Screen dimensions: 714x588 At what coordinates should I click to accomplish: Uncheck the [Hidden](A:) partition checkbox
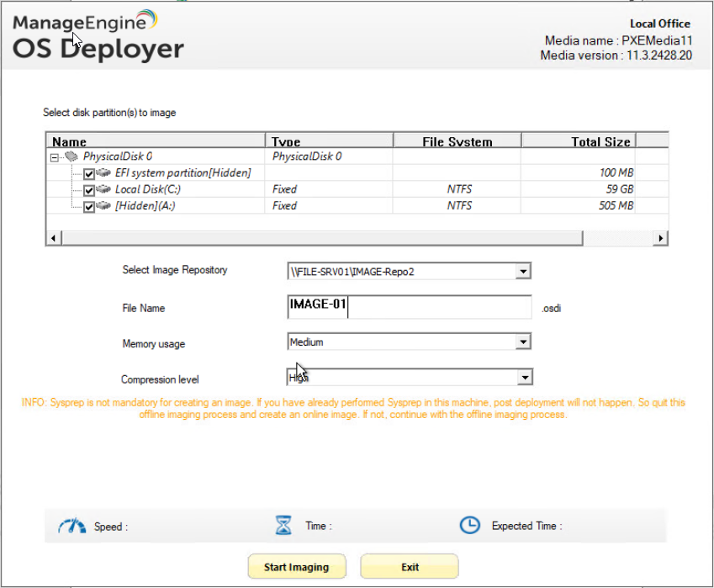89,206
